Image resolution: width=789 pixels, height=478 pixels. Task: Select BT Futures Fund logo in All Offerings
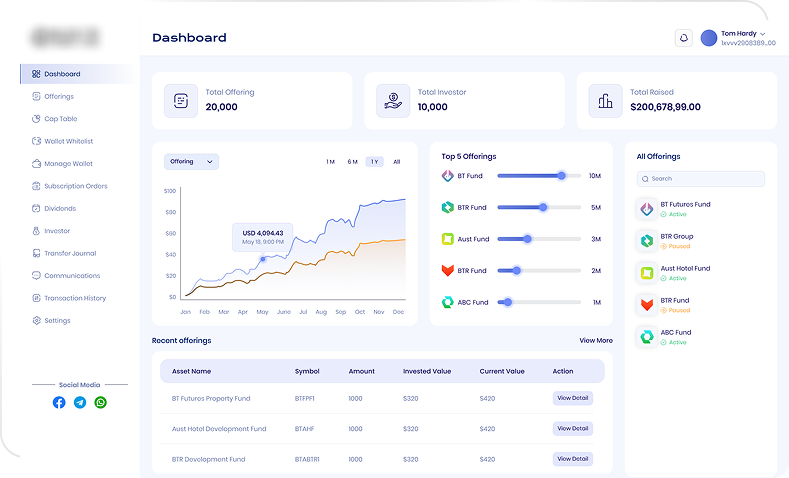pos(646,209)
